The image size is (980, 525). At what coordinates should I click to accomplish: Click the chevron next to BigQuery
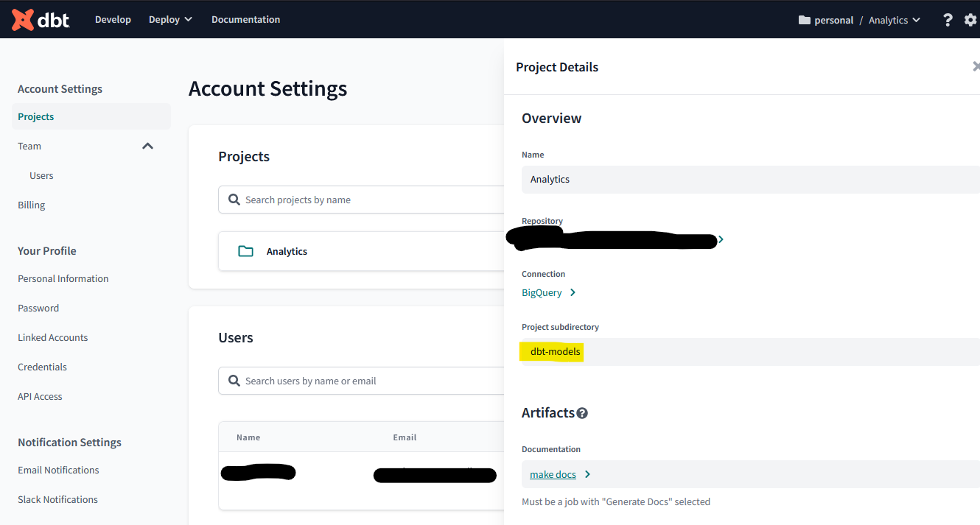[x=573, y=292]
